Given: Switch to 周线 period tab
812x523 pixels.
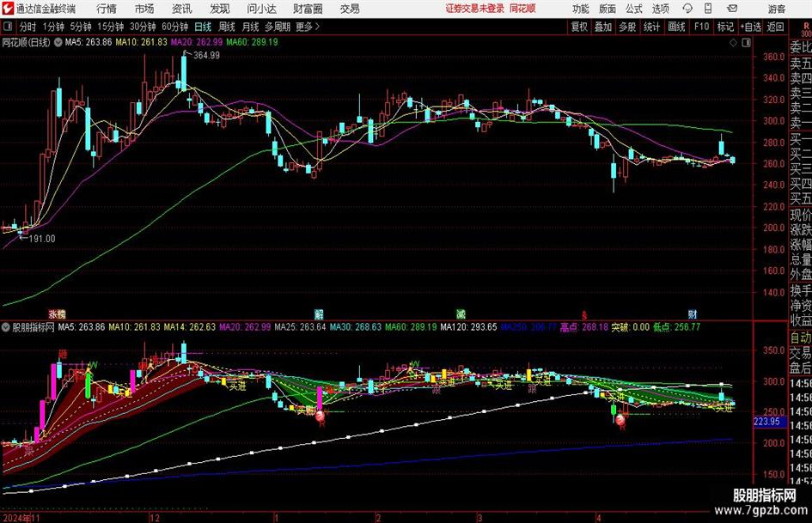Looking at the screenshot, I should click(x=227, y=27).
